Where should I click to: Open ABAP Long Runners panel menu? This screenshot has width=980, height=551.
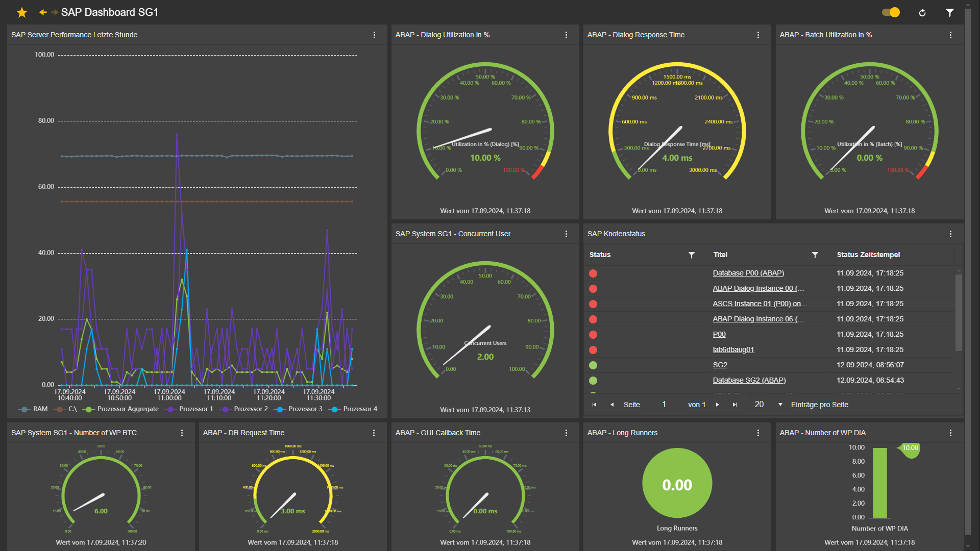coord(758,433)
